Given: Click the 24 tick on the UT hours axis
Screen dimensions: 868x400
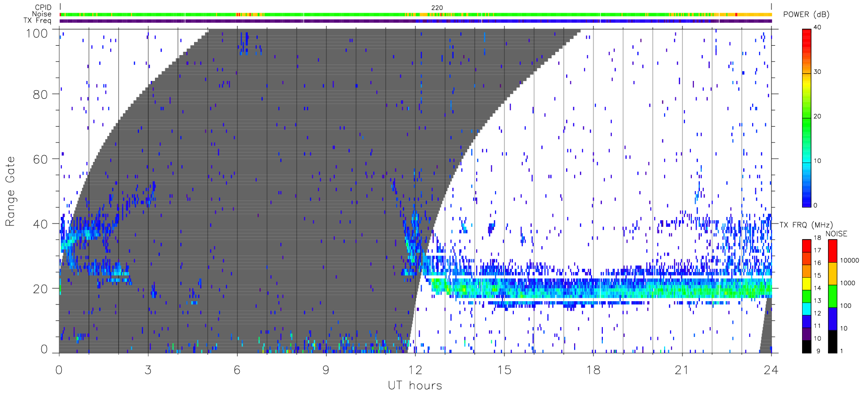Looking at the screenshot, I should (x=771, y=370).
